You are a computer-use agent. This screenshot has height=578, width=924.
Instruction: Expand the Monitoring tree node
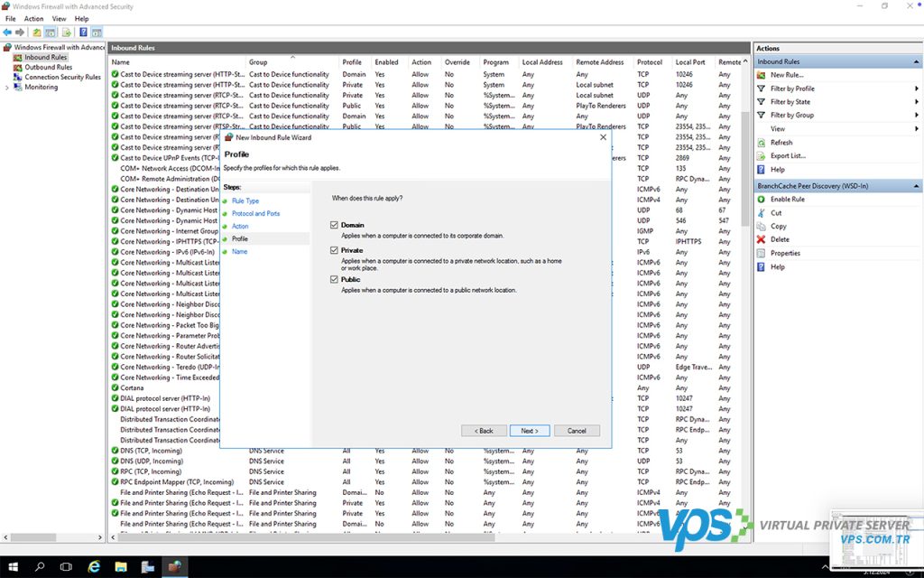point(7,88)
